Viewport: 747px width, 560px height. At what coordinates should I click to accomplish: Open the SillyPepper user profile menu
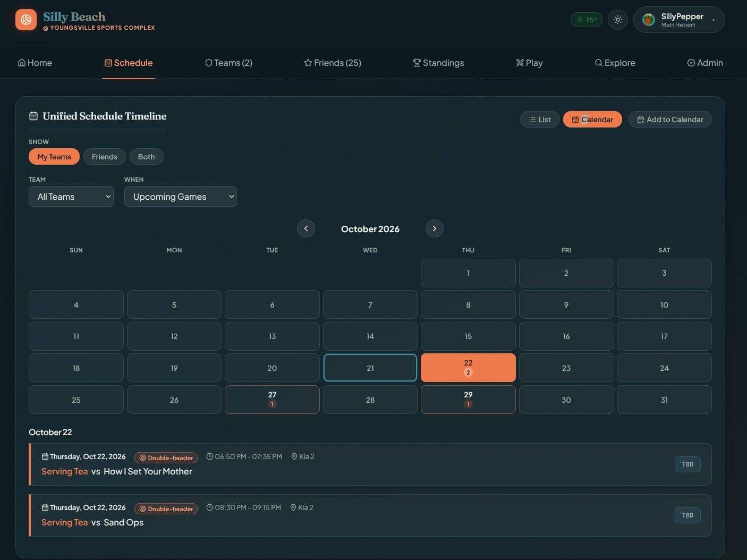coord(678,20)
